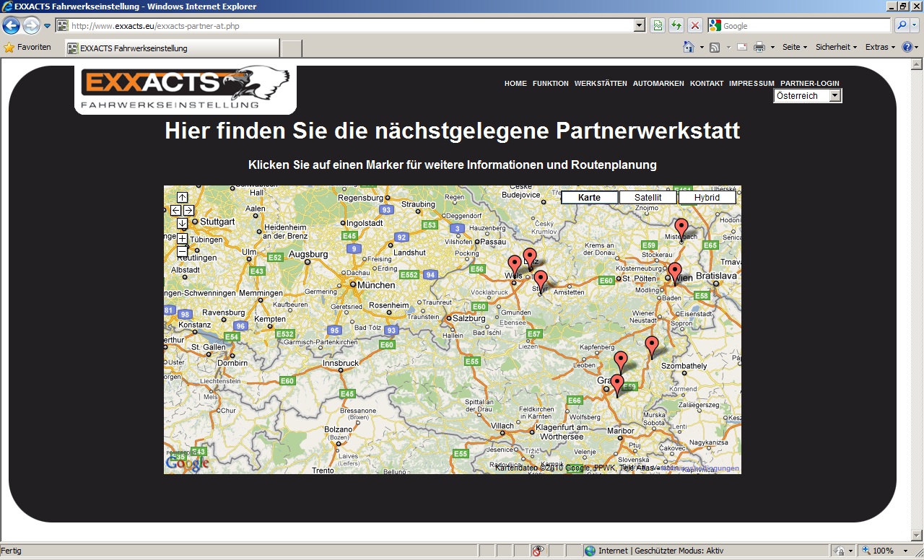Click the RSS feeds icon
The height and width of the screenshot is (560, 924).
pyautogui.click(x=715, y=48)
